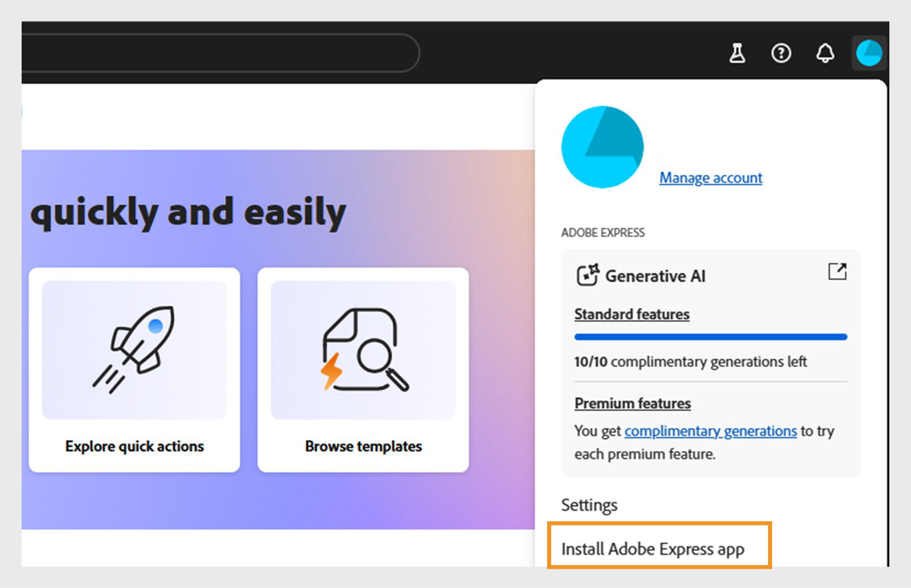Select Install Adobe Express app
The width and height of the screenshot is (911, 588).
click(x=653, y=548)
